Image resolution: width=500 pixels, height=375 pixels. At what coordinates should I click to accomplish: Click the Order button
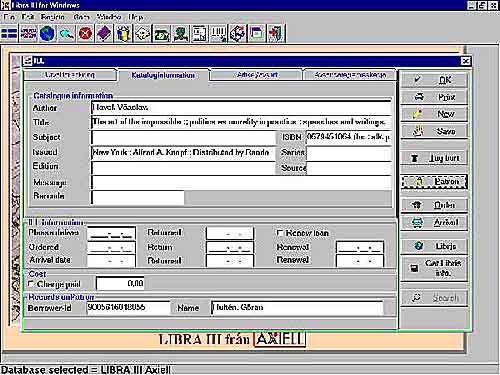point(434,205)
